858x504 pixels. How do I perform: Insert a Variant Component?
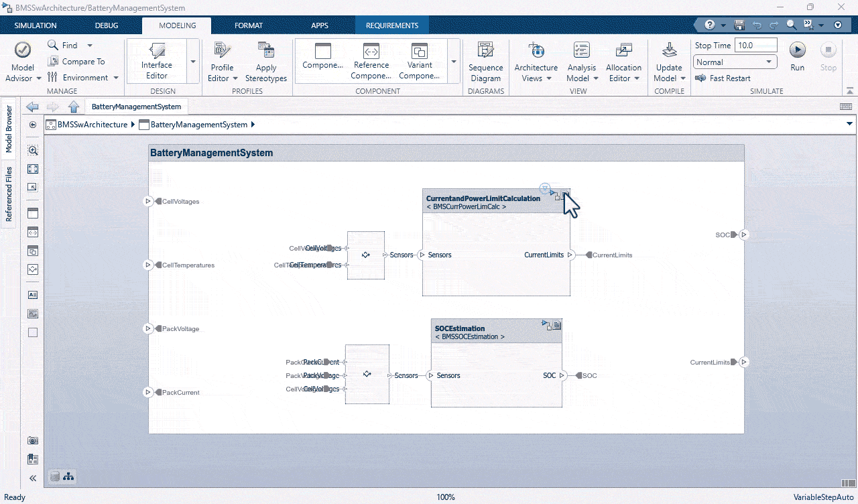click(x=419, y=60)
